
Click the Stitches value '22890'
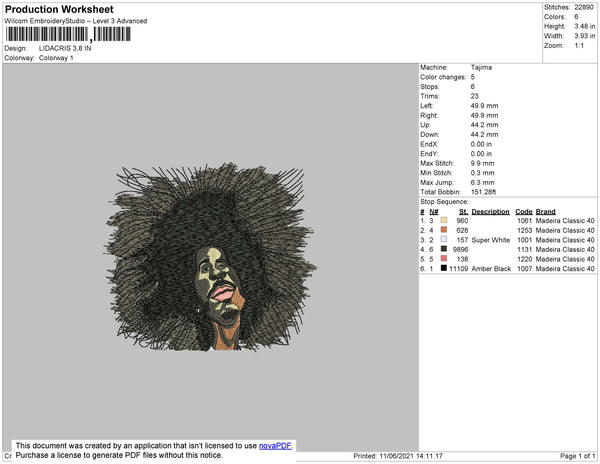pos(584,7)
